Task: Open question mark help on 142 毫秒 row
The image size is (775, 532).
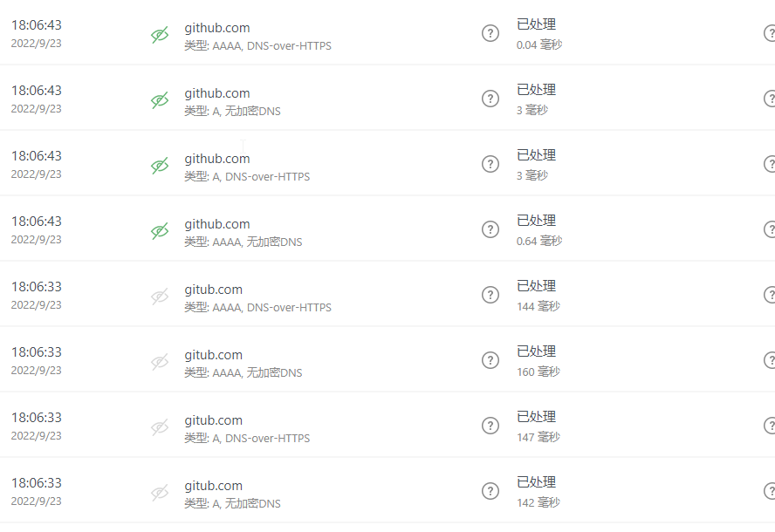Action: tap(490, 491)
